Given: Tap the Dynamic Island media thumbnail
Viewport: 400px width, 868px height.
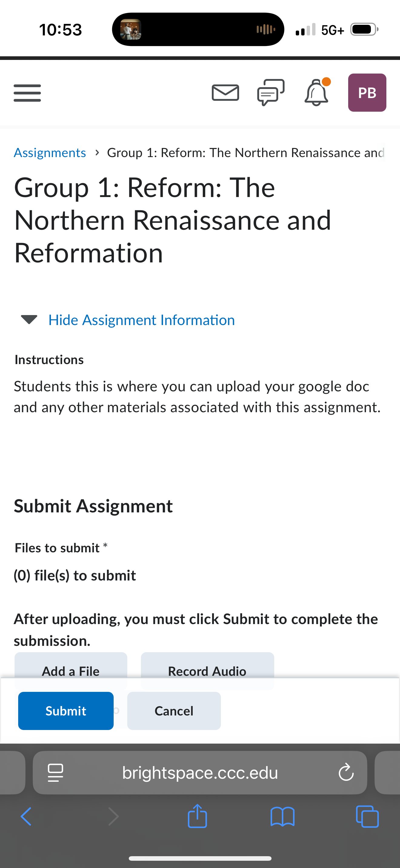Looking at the screenshot, I should tap(131, 30).
